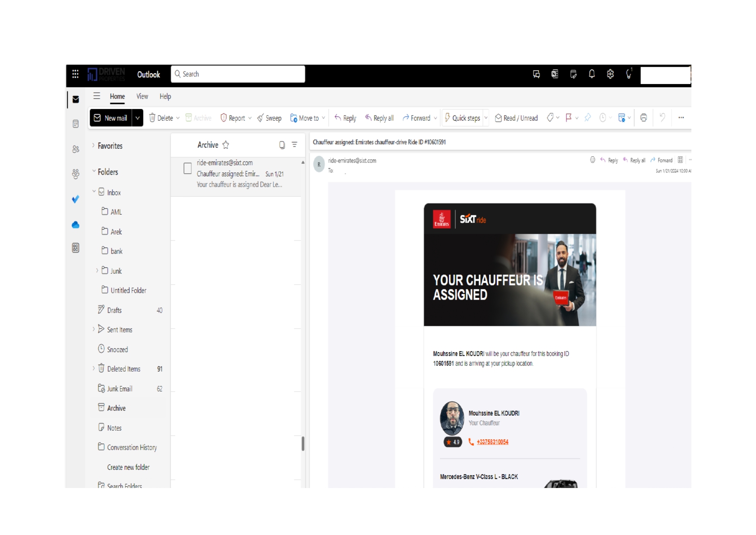Open the tips lightbulb icon
Image resolution: width=756 pixels, height=535 pixels.
(629, 74)
